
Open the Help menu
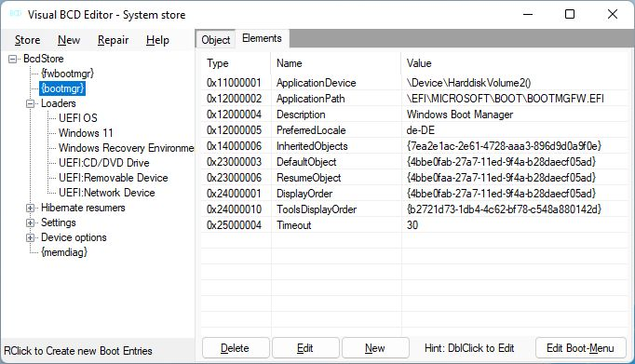157,40
